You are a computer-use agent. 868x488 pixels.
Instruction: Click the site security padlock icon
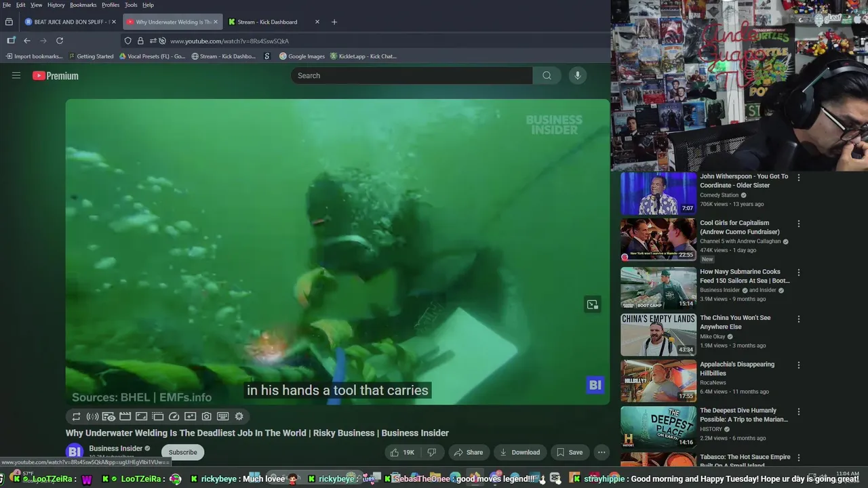click(x=140, y=41)
